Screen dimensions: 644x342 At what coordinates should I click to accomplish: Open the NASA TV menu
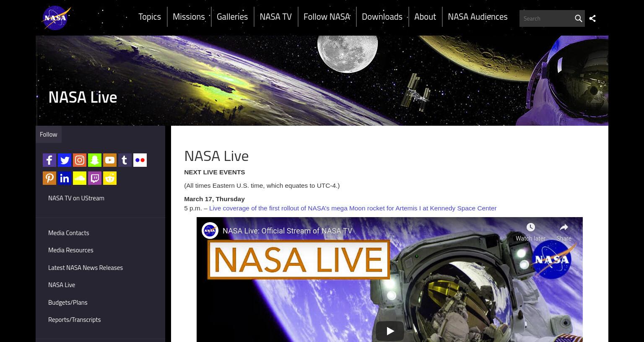(275, 16)
